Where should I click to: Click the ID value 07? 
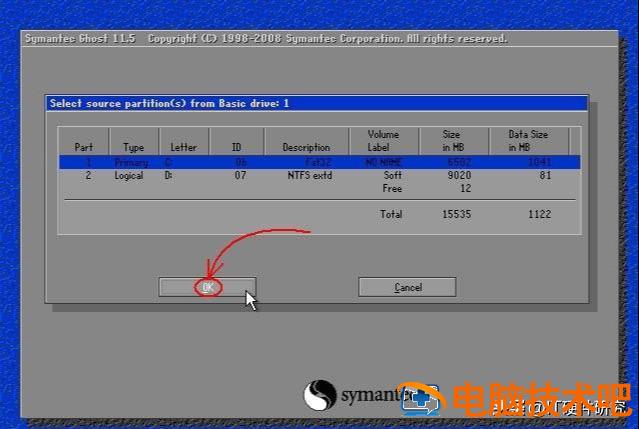click(240, 176)
